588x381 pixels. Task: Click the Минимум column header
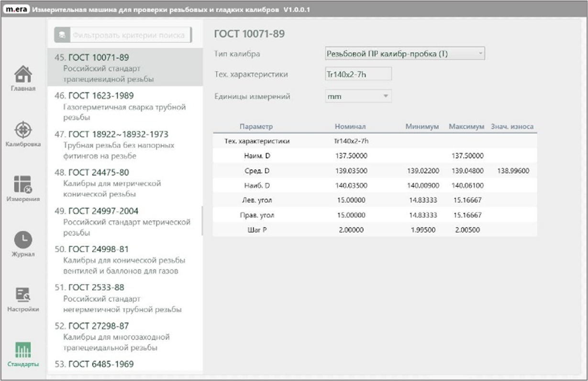[422, 127]
